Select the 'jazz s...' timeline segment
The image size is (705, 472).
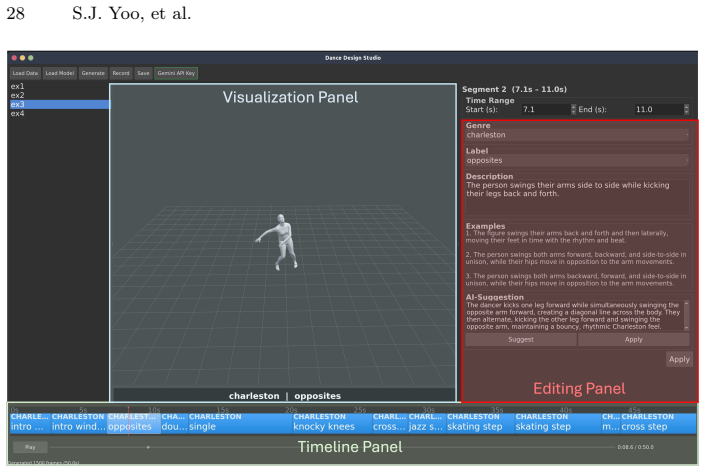427,423
